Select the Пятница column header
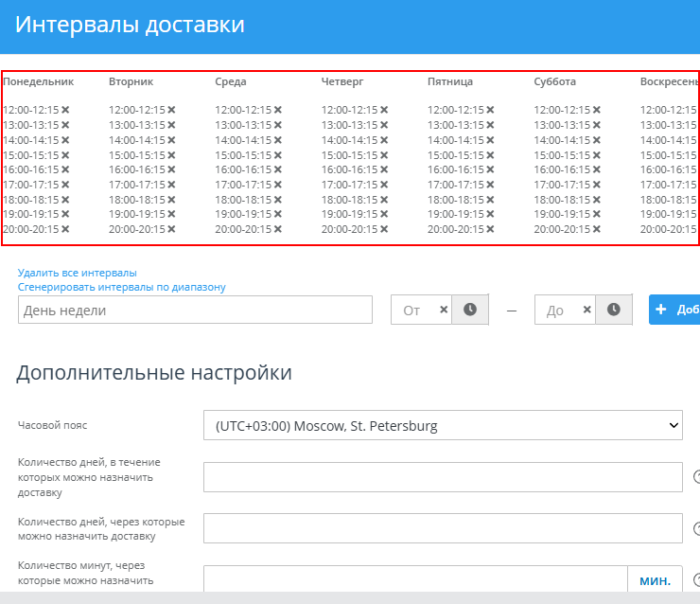700x604 pixels. click(x=450, y=81)
